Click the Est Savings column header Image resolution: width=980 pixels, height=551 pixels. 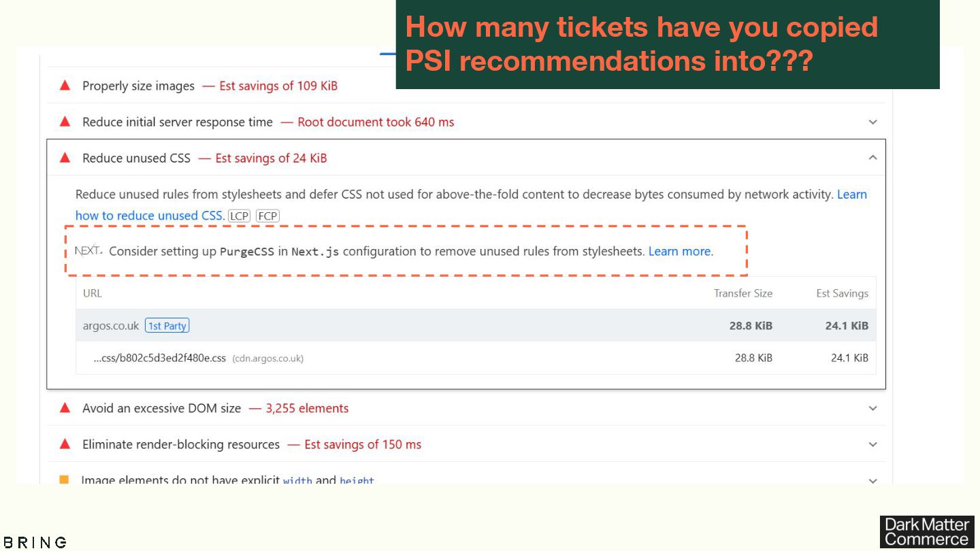coord(842,293)
